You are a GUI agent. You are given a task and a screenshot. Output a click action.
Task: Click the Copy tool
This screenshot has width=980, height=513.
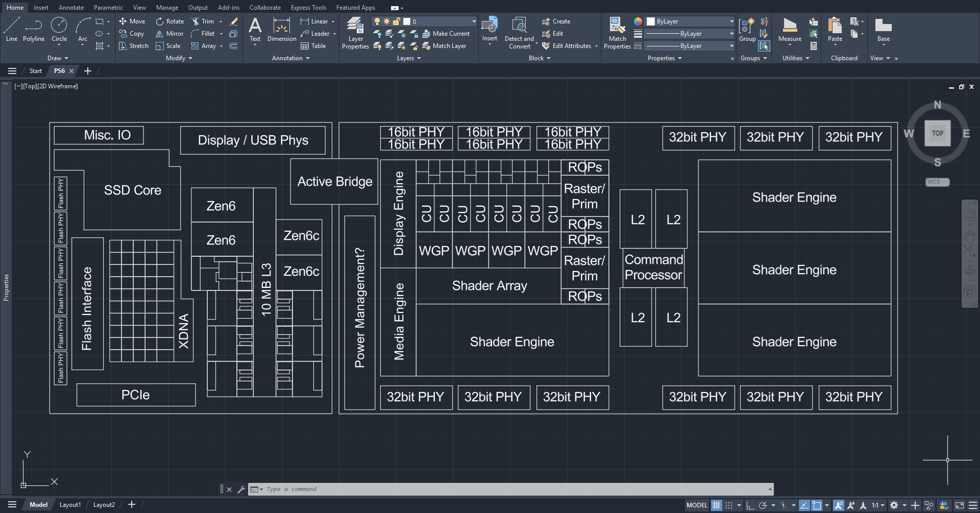[x=132, y=34]
